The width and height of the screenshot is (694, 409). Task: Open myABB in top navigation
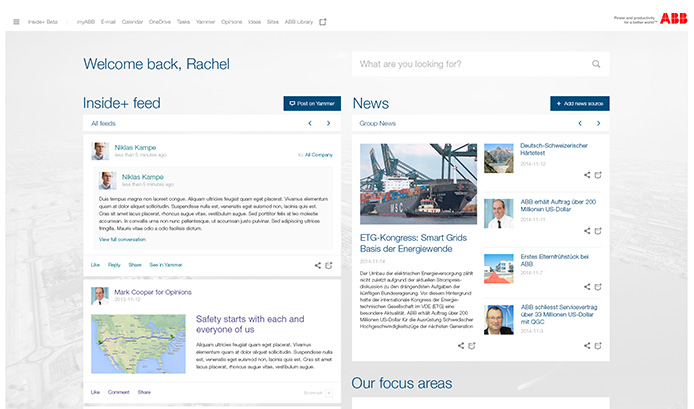pos(86,22)
